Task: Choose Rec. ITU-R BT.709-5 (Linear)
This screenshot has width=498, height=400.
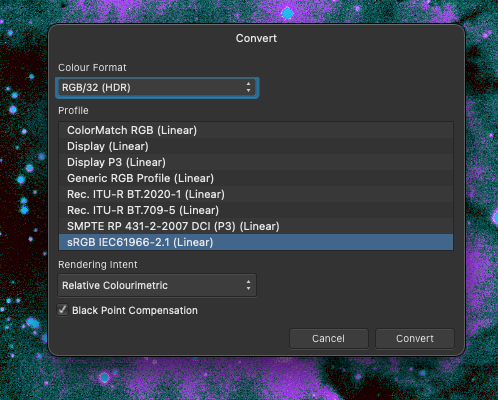Action: point(256,210)
